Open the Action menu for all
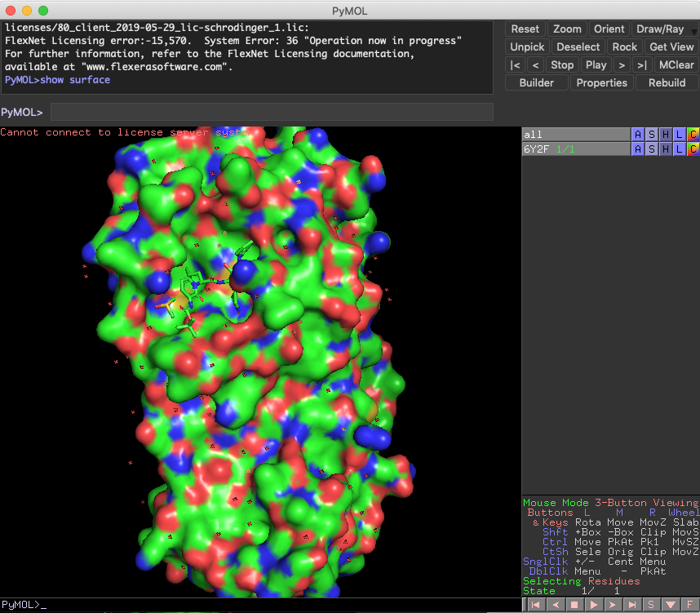Viewport: 700px width, 613px height. point(638,134)
